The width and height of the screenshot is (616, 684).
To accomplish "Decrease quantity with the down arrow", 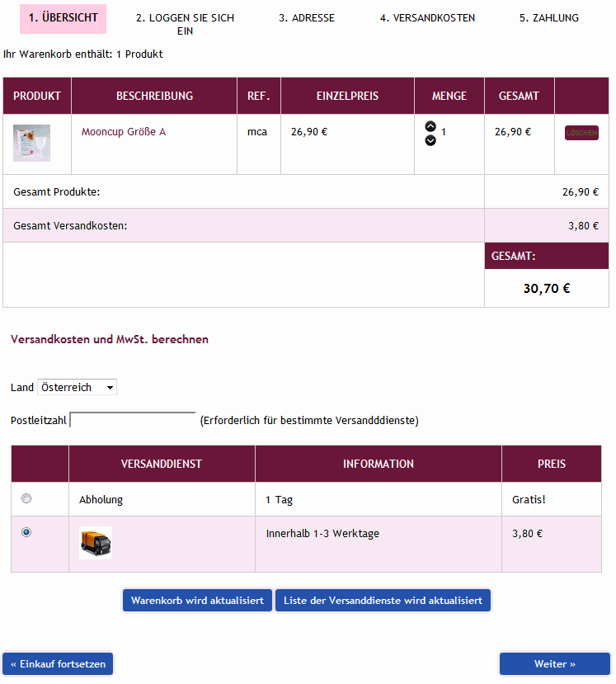I will pyautogui.click(x=430, y=140).
